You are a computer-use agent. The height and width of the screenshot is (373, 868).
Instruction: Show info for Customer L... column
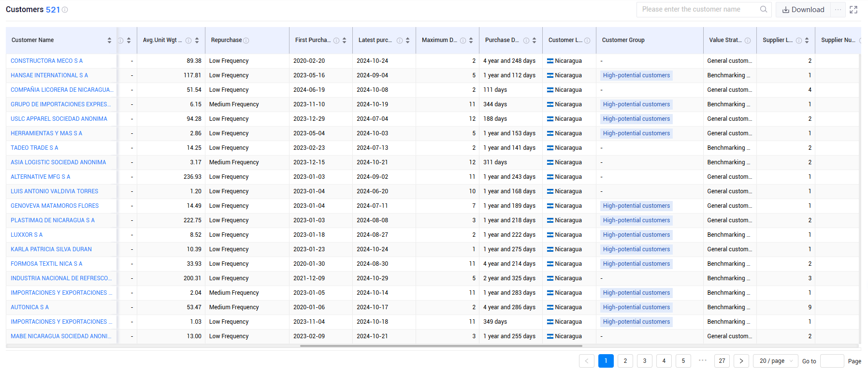[587, 41]
